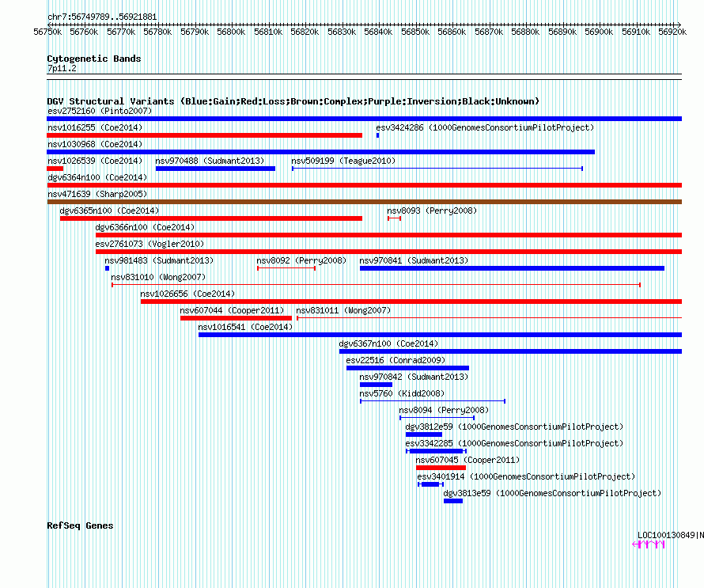The image size is (704, 588).
Task: Open the nsv509199 (Teague2010) variant label
Action: pyautogui.click(x=343, y=161)
